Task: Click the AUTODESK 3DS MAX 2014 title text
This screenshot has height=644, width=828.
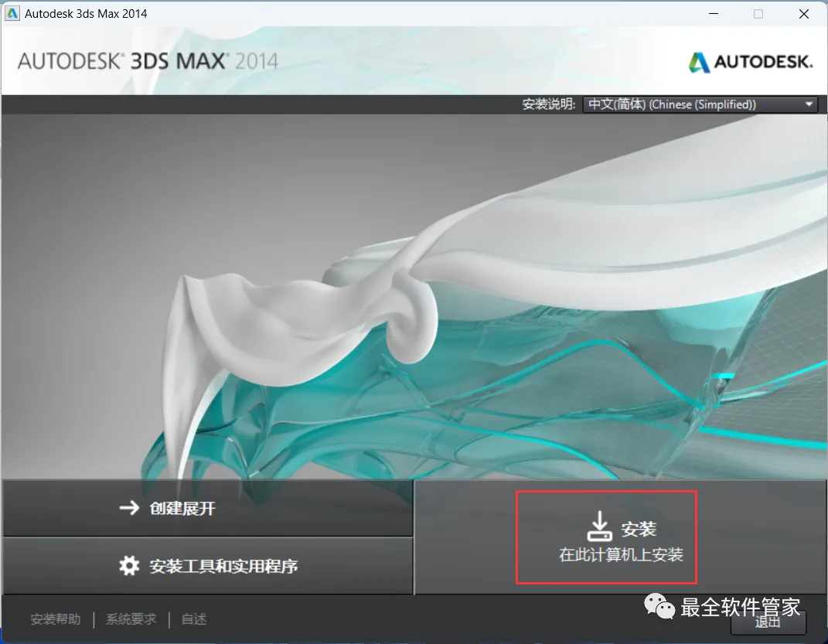Action: click(x=148, y=61)
